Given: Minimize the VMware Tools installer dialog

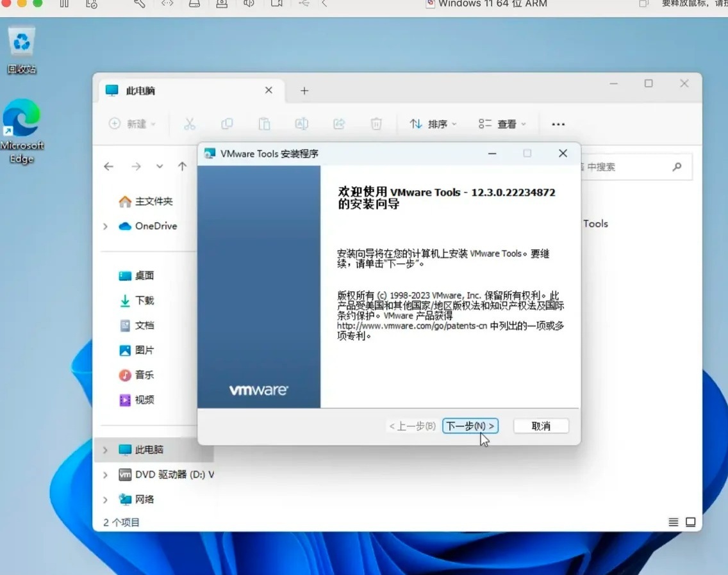Looking at the screenshot, I should click(492, 154).
